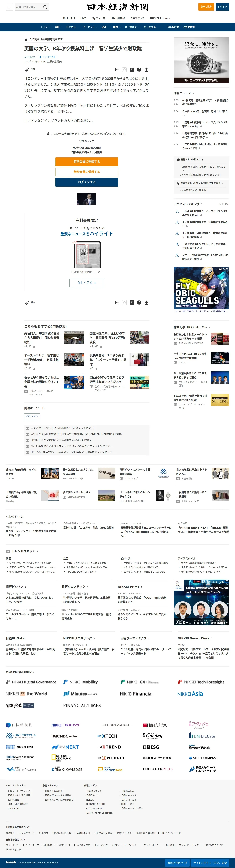Open the NATIONAL GEOGRAPHIC logo

tap(61, 758)
